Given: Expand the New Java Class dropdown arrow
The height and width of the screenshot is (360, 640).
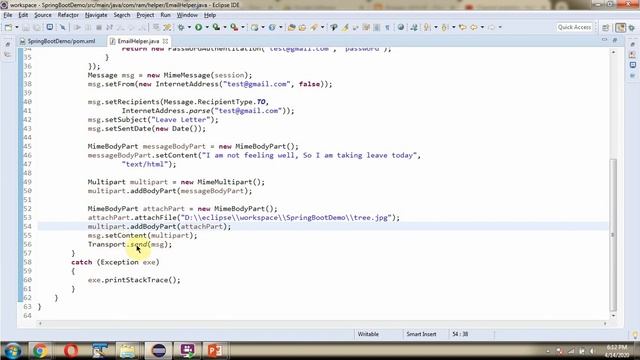Looking at the screenshot, I should pyautogui.click(x=280, y=27).
